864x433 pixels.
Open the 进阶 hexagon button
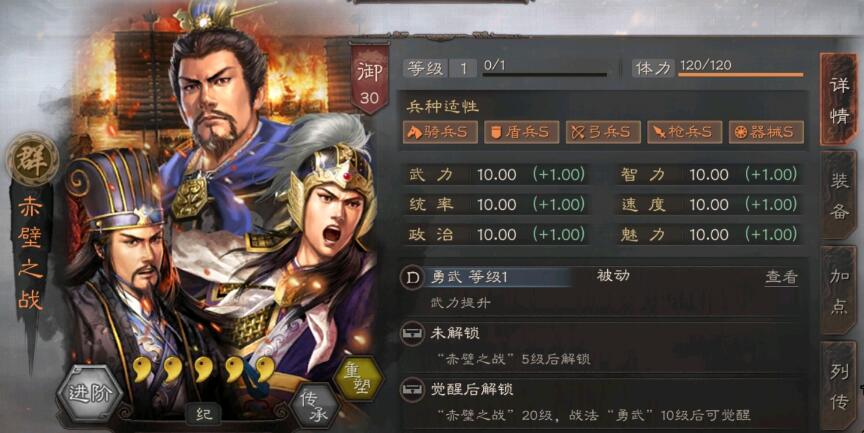(x=90, y=393)
